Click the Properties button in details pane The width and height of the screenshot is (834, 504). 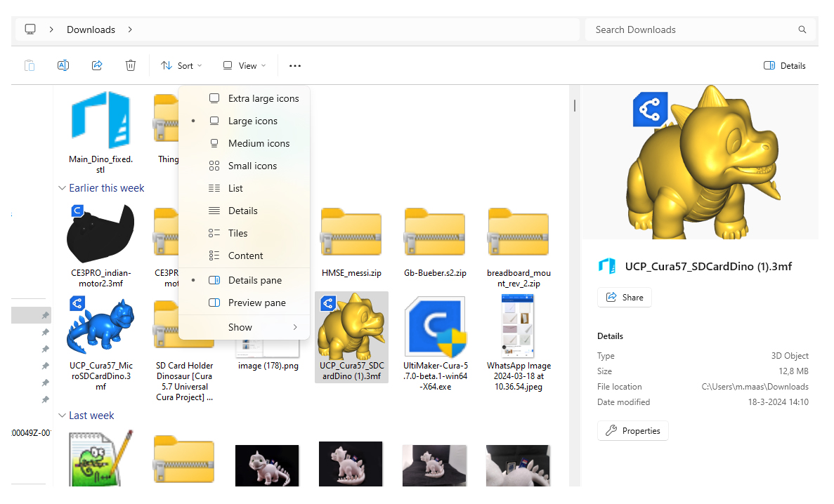pos(633,430)
